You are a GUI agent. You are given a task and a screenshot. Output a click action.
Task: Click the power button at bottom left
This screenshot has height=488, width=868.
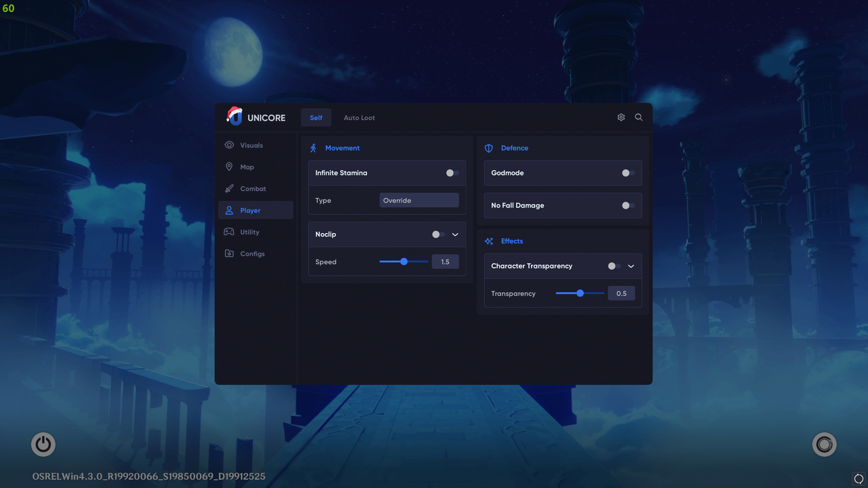pos(43,444)
